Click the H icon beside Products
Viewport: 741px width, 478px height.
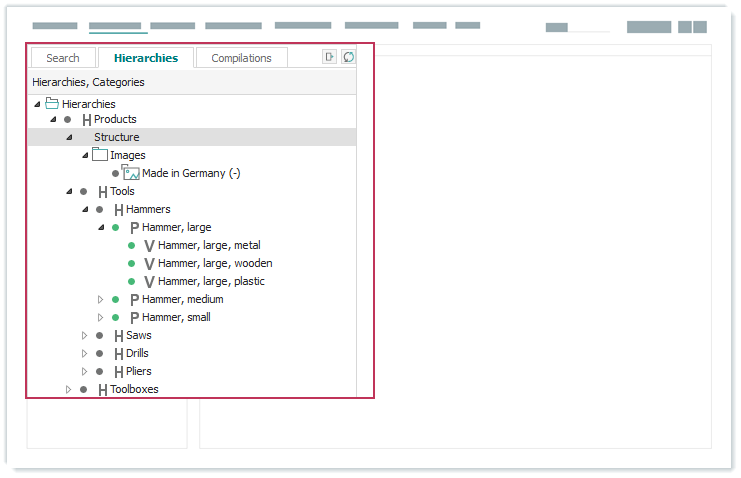coord(86,120)
